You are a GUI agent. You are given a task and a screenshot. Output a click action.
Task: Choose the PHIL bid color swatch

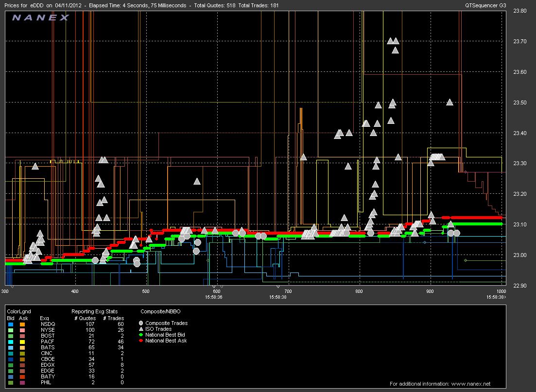[x=11, y=382]
